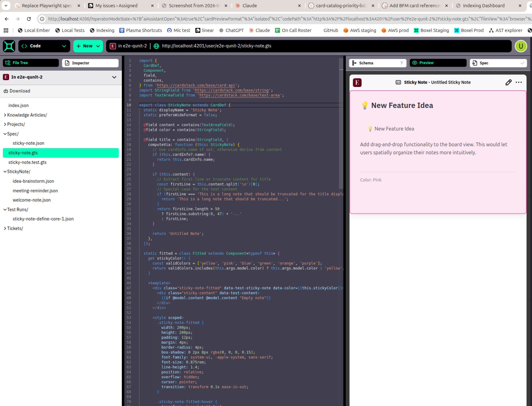
Task: Click the Boxel logo icon
Action: (x=9, y=46)
